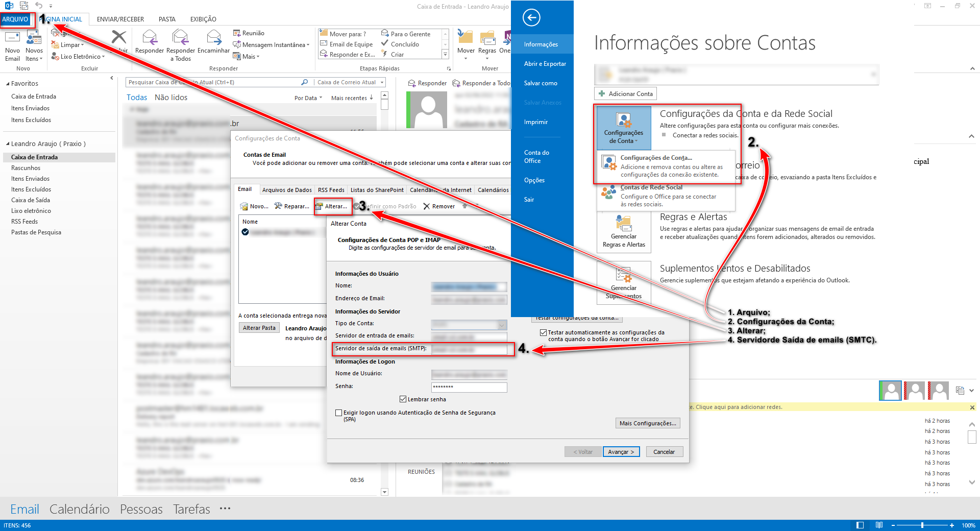Toggle Mais recentes sort order

click(352, 98)
